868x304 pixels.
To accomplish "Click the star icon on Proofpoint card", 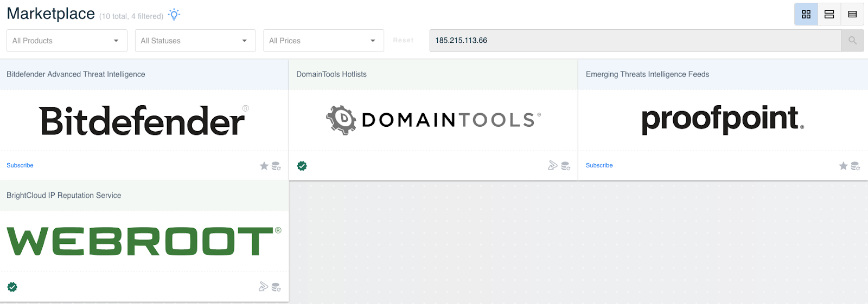I will click(843, 166).
